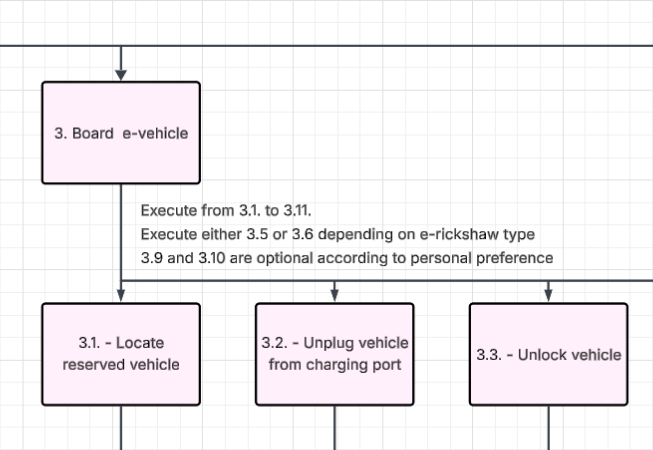653x450 pixels.
Task: Select the horizontal line at the top of the canvas
Action: pos(400,46)
